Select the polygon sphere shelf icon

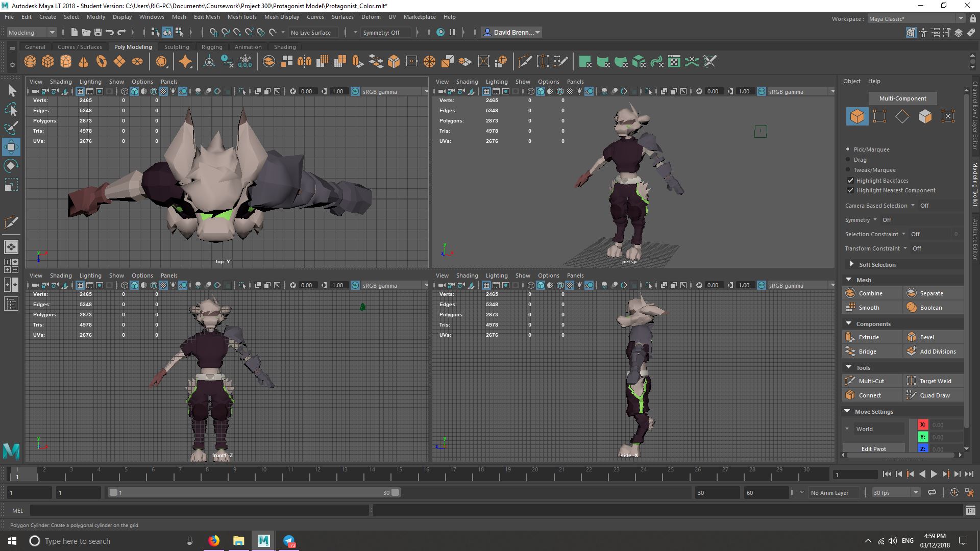click(x=30, y=62)
